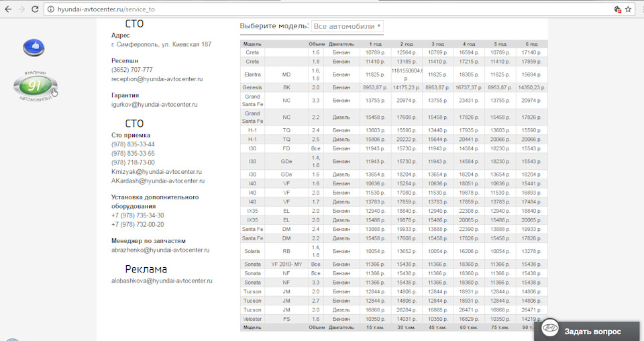Reload the page with the refresh icon
The height and width of the screenshot is (341, 644).
pos(35,9)
